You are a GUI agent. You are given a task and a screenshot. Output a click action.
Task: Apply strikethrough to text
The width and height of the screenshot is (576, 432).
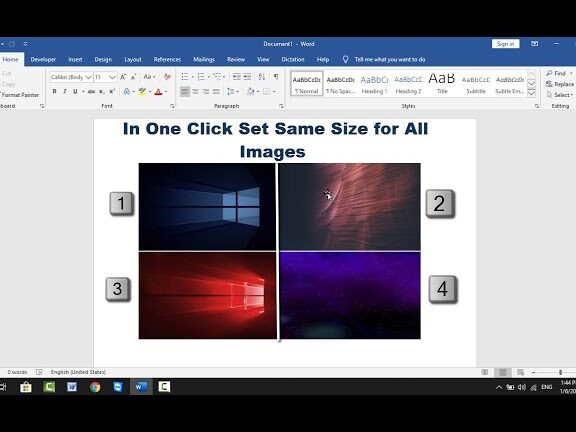[91, 91]
